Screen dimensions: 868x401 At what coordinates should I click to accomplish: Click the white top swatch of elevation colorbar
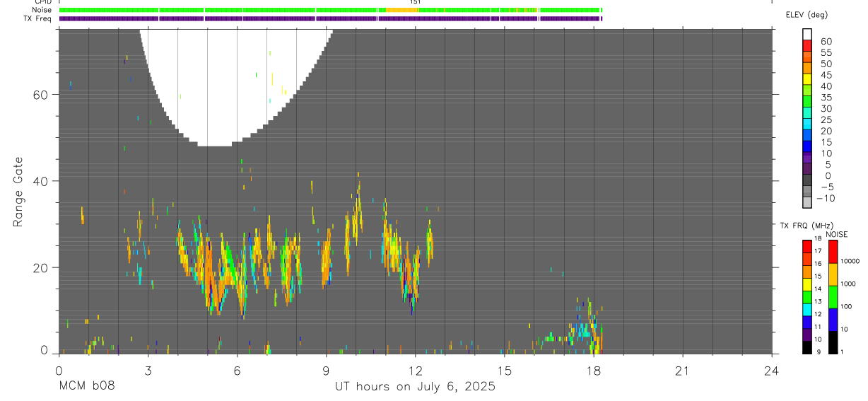(x=807, y=35)
